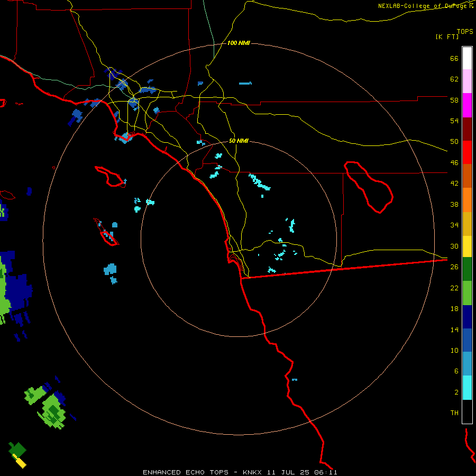
Task: Click the 'NEXLAB-College of DuPage' credit text
Action: coord(423,6)
